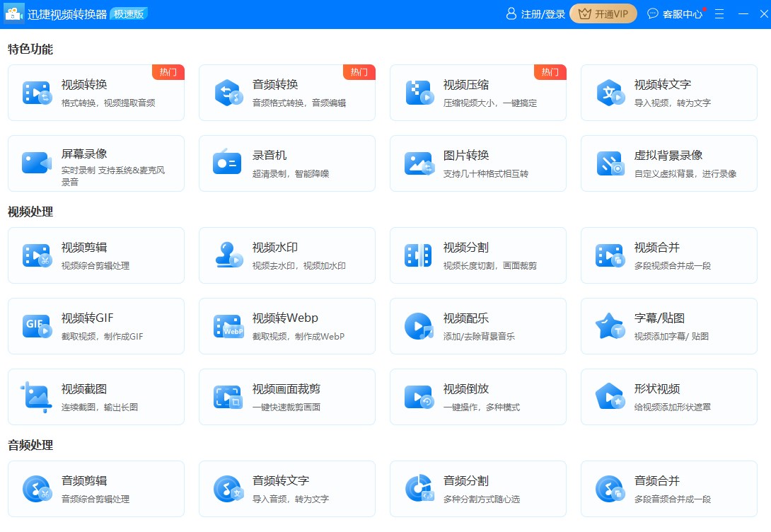Open the hamburger menu in title bar
This screenshot has height=532, width=771.
(719, 14)
